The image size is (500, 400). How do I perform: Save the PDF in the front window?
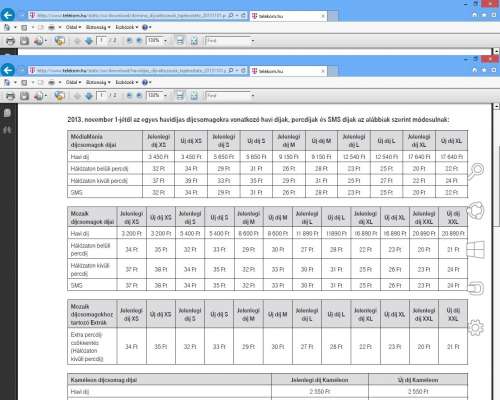click(x=24, y=96)
